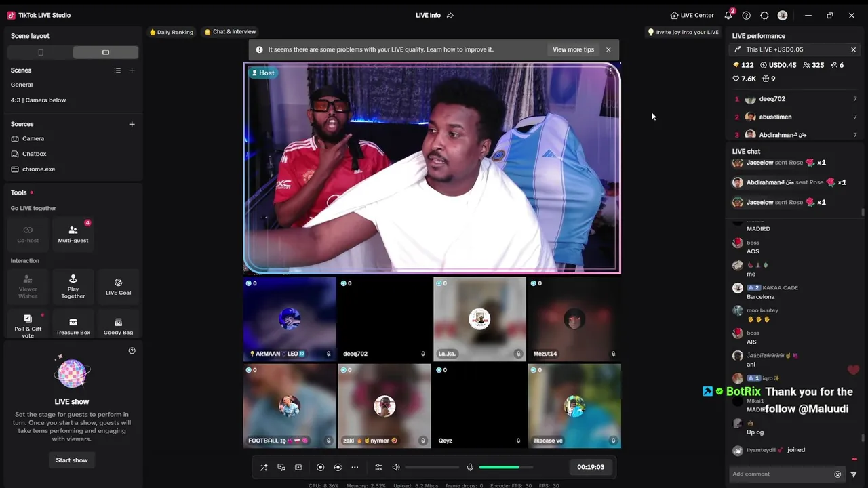Click the Add comment field

click(x=781, y=474)
